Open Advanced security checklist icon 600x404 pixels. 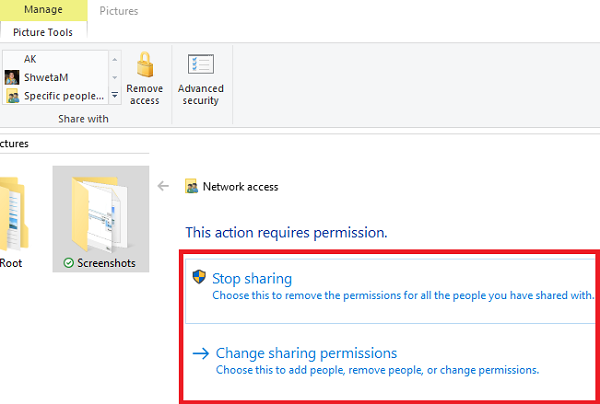click(200, 67)
